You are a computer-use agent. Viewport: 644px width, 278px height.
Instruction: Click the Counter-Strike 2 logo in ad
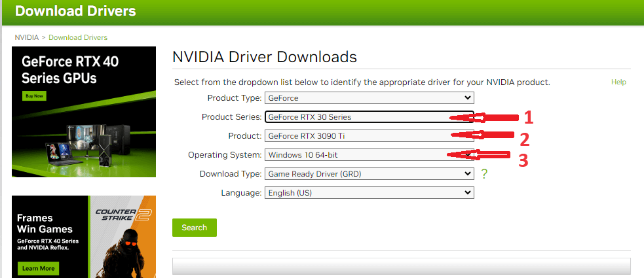click(123, 215)
